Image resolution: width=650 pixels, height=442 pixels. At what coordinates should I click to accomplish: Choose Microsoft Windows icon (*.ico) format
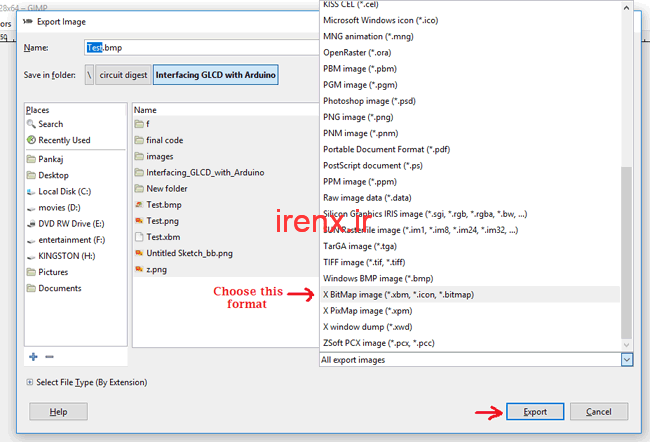pyautogui.click(x=471, y=20)
